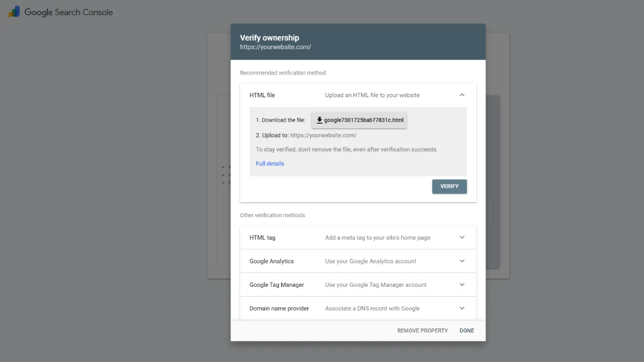Collapse the HTML file verification section
Screen dimensions: 644x362
click(x=462, y=95)
